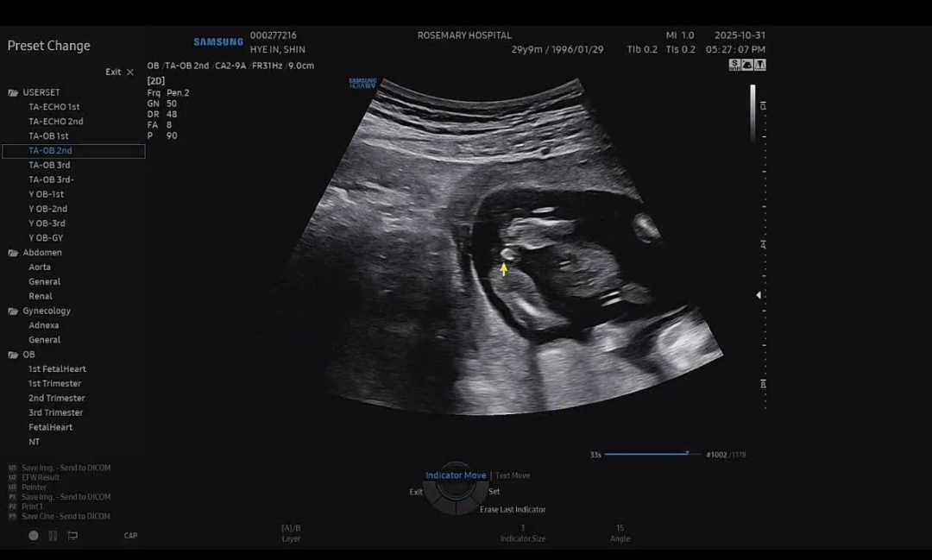Image resolution: width=932 pixels, height=560 pixels.
Task: Click the fetus application icon top right
Action: (747, 65)
